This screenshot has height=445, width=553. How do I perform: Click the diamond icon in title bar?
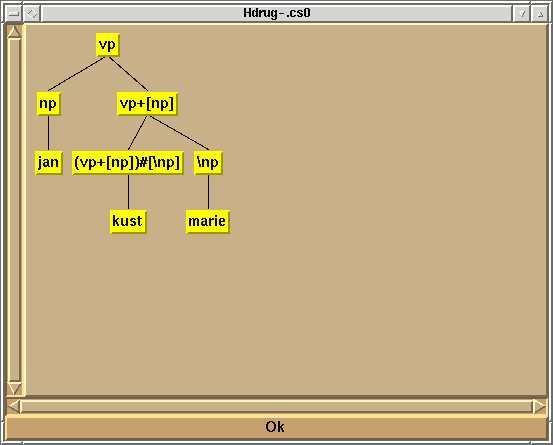[32, 14]
